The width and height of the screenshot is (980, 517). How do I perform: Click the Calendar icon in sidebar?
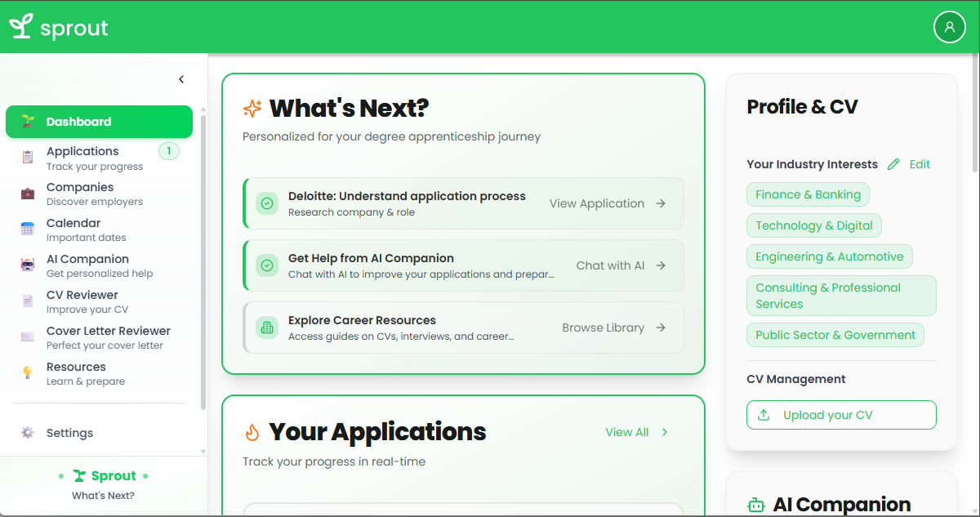click(x=28, y=230)
